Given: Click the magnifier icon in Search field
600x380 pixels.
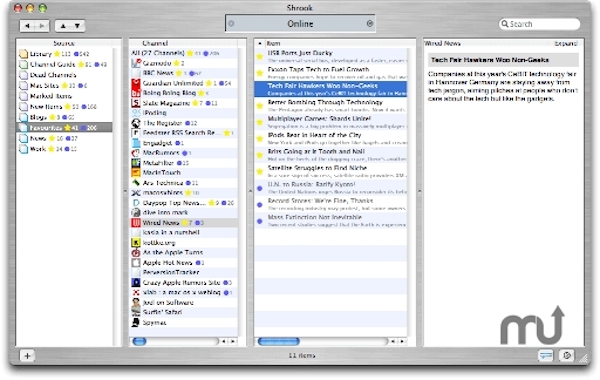Looking at the screenshot, I should coord(505,24).
